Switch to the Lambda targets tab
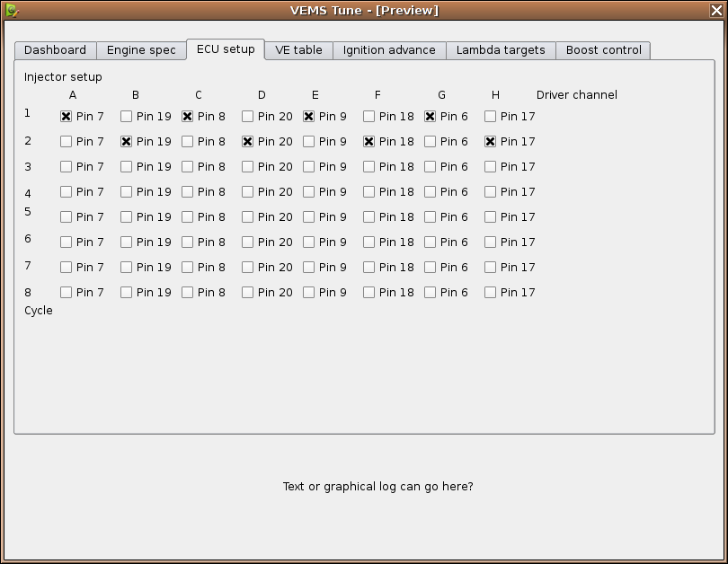 point(501,50)
